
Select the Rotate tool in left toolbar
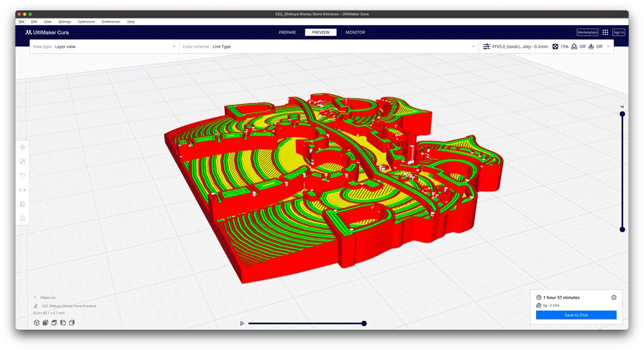point(23,176)
